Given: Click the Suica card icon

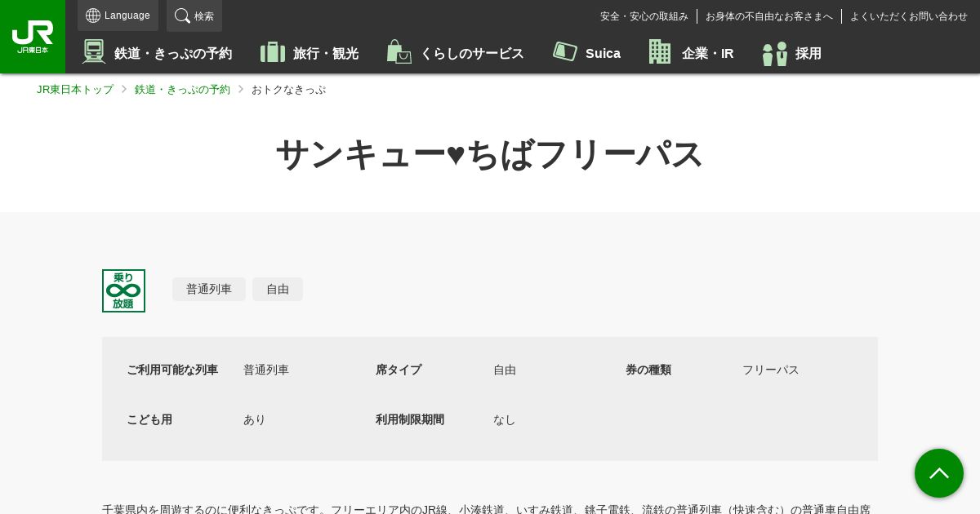Looking at the screenshot, I should point(565,51).
